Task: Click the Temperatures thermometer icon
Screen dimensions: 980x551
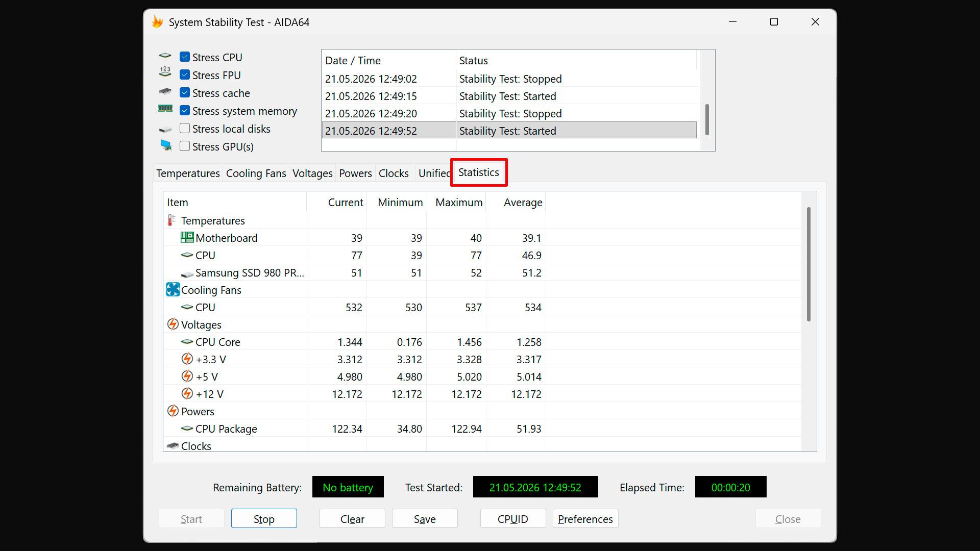Action: point(171,220)
